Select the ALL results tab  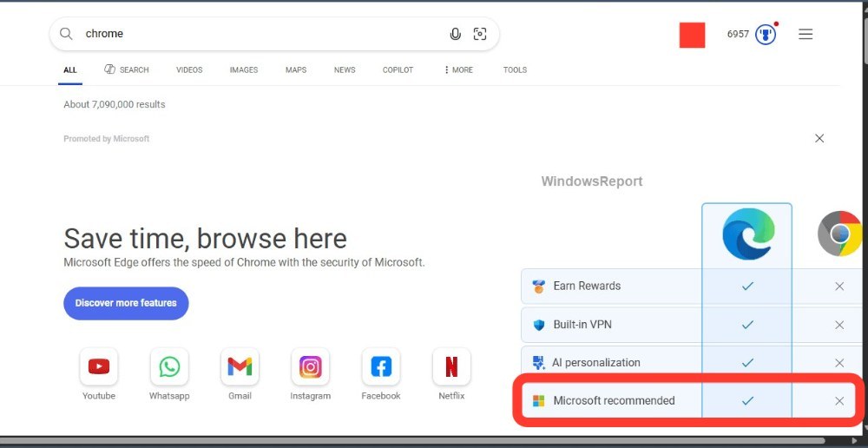tap(70, 70)
